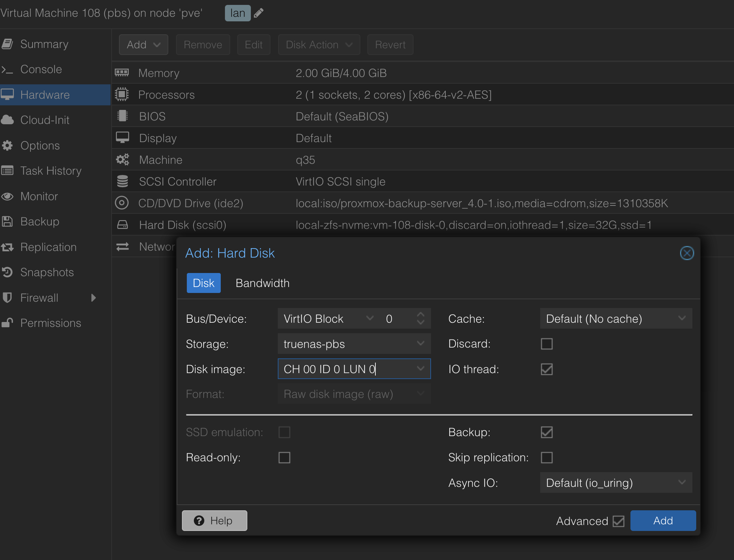Open the Add dropdown in hardware toolbar

point(143,45)
